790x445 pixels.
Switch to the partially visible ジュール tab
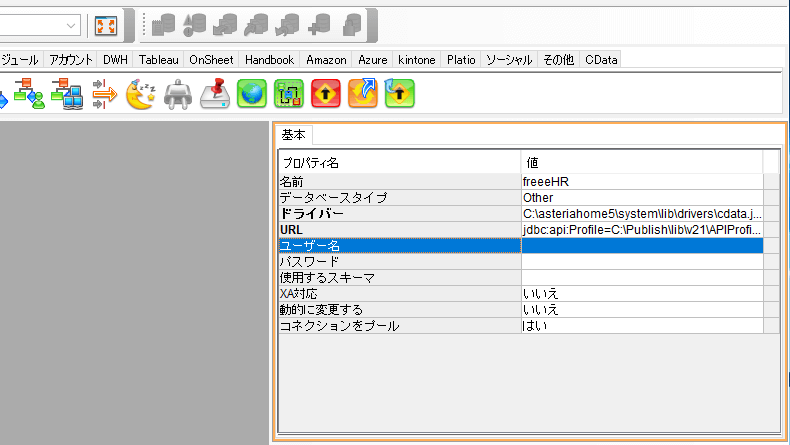21,60
